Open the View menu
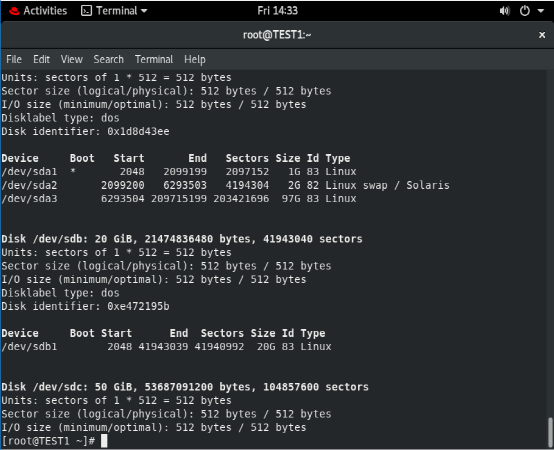Screen dimensions: 554x450 click(x=71, y=59)
